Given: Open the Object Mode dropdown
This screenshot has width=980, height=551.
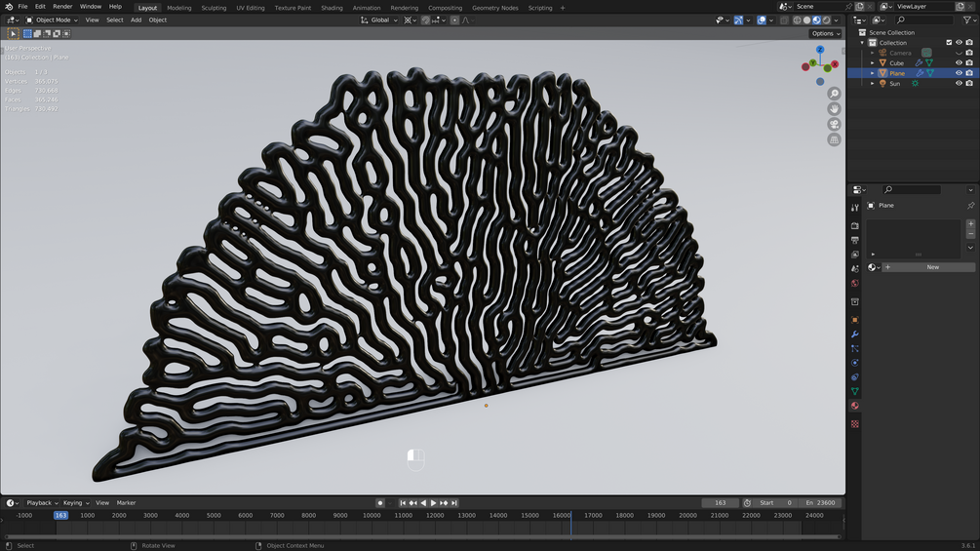Looking at the screenshot, I should 53,20.
